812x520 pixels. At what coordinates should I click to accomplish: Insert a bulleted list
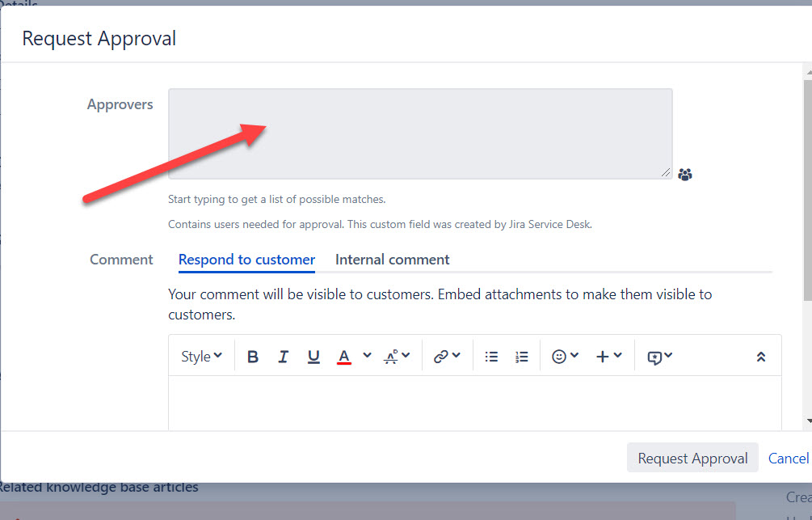coord(491,357)
